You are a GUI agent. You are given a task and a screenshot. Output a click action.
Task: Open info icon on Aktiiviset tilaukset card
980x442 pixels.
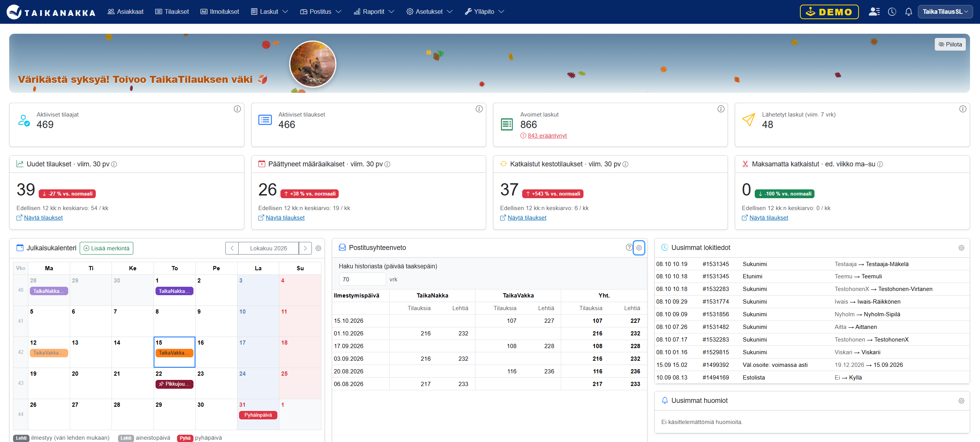point(479,109)
